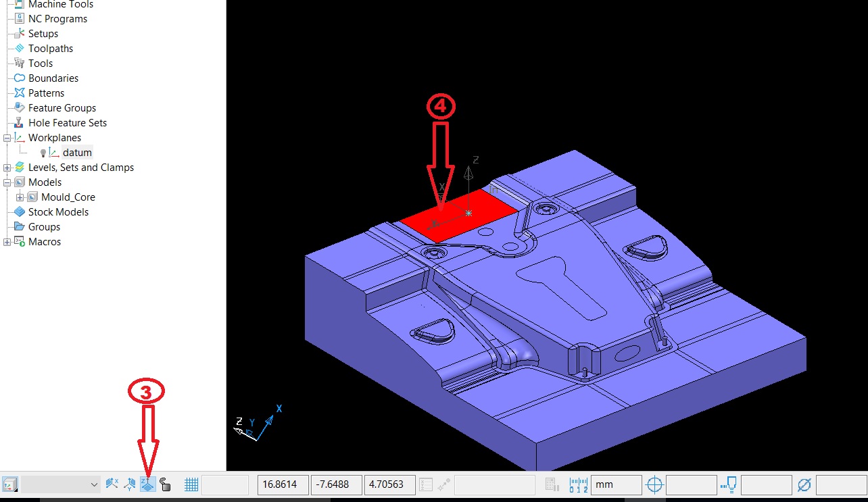Click the X-axis orientation icon in status bar

click(112, 484)
